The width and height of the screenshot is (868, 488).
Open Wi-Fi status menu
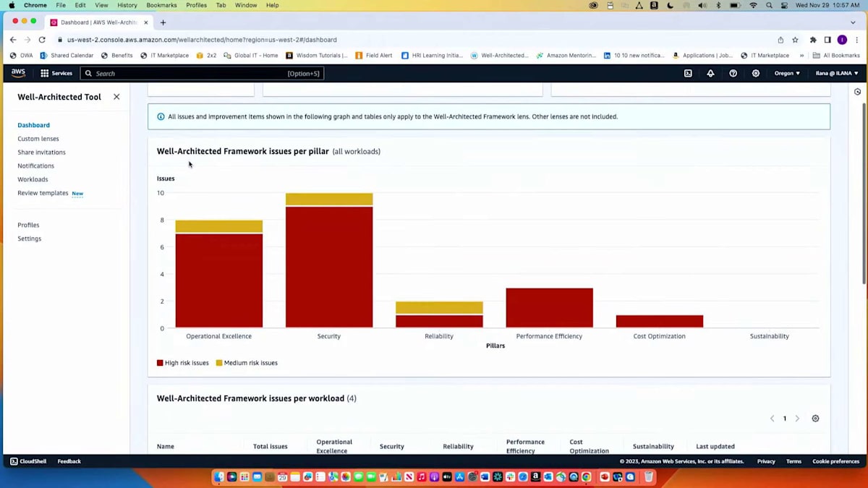[x=753, y=5]
